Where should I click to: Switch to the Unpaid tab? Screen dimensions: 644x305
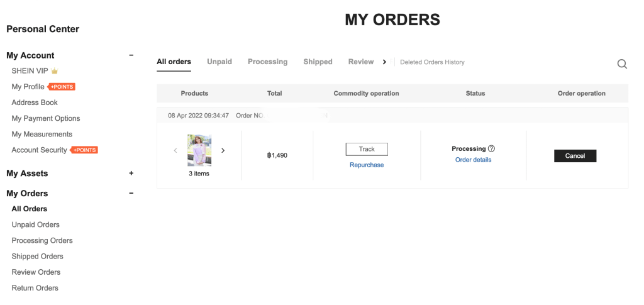pyautogui.click(x=219, y=62)
